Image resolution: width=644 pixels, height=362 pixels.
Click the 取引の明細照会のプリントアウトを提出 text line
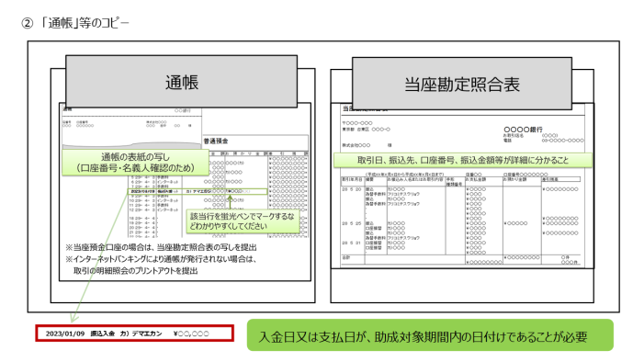136,271
